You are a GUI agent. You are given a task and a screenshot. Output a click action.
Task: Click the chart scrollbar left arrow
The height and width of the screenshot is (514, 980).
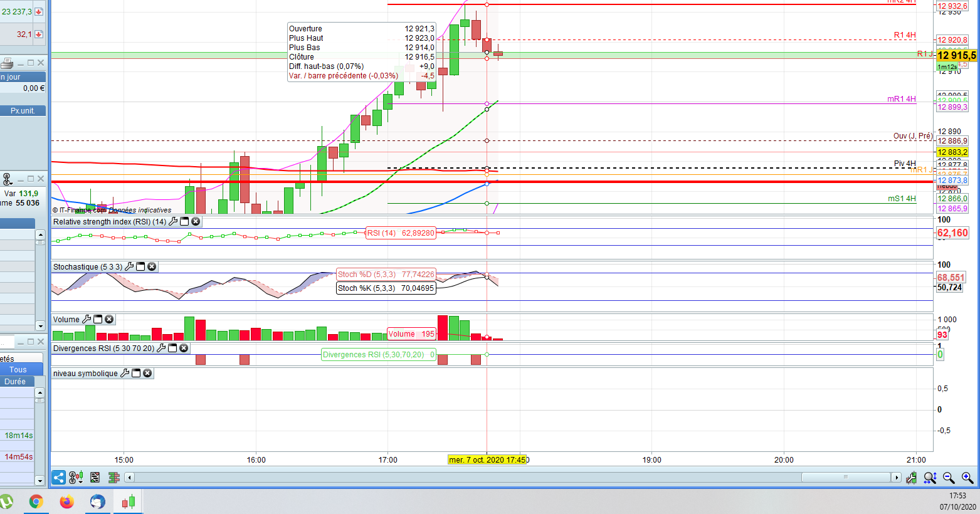tap(130, 478)
